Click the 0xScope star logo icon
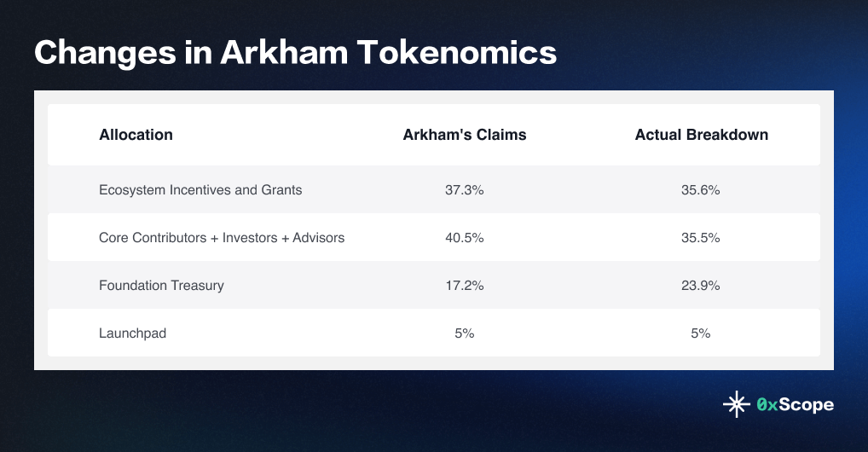This screenshot has height=452, width=868. (735, 405)
